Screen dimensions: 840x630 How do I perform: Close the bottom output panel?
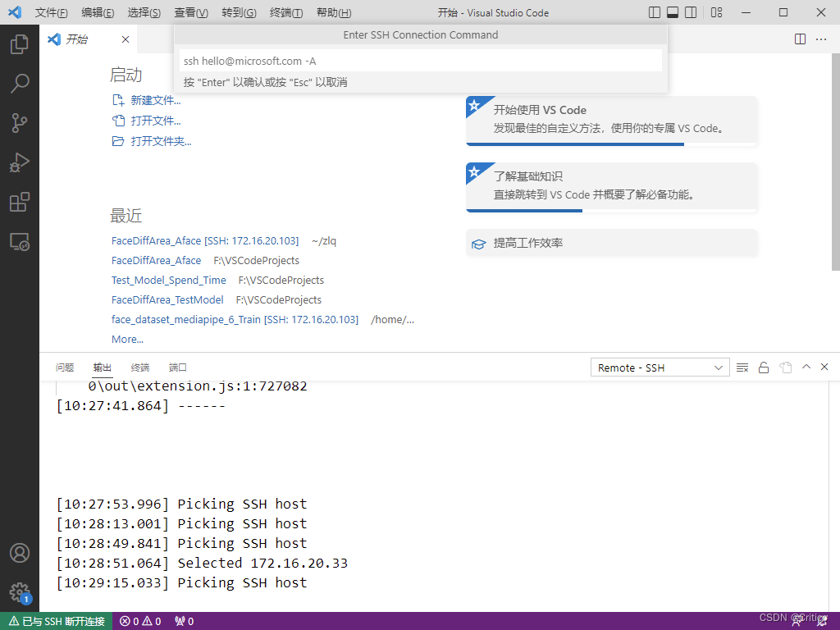pos(824,367)
